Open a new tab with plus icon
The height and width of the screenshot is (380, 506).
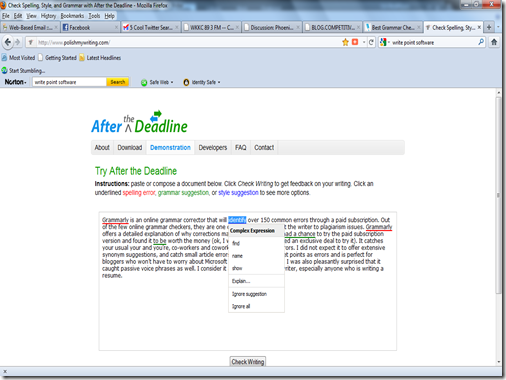point(489,27)
